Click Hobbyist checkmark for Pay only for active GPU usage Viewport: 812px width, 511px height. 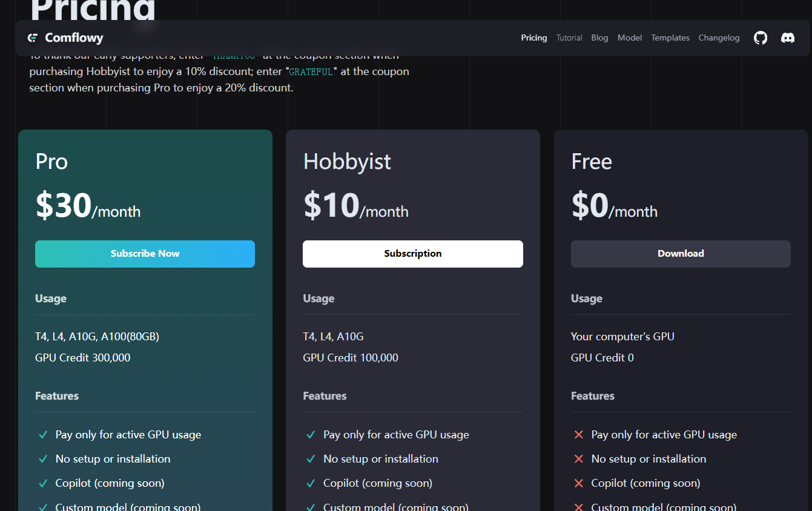311,435
